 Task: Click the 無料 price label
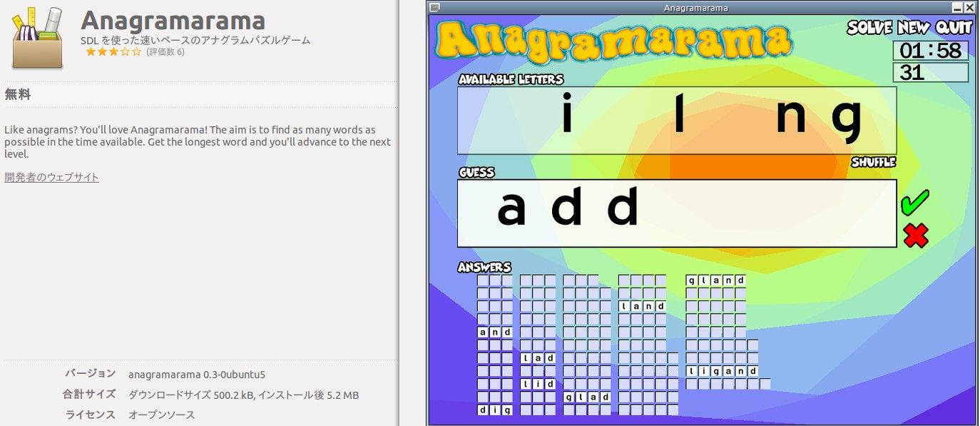point(18,94)
